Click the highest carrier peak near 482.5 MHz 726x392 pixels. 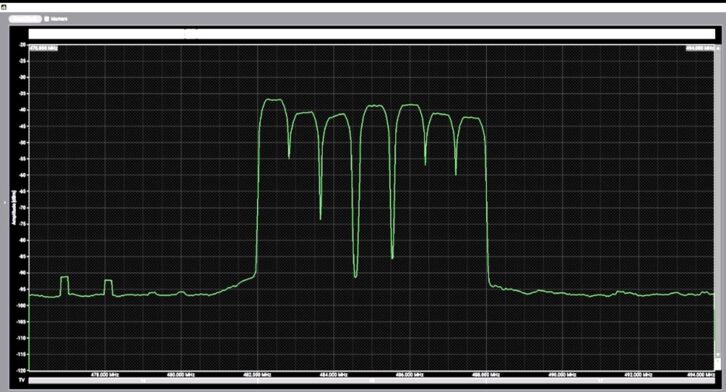[274, 100]
